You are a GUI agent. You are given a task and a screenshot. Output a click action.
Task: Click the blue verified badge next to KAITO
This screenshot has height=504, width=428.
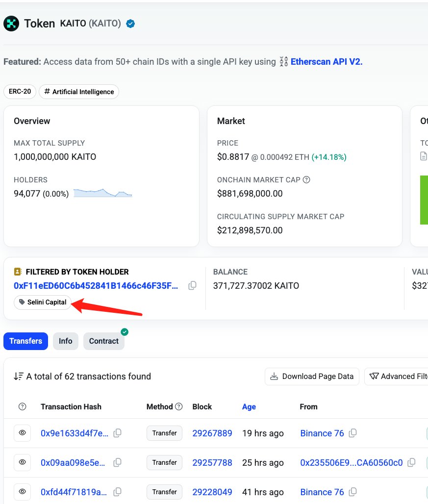point(130,24)
